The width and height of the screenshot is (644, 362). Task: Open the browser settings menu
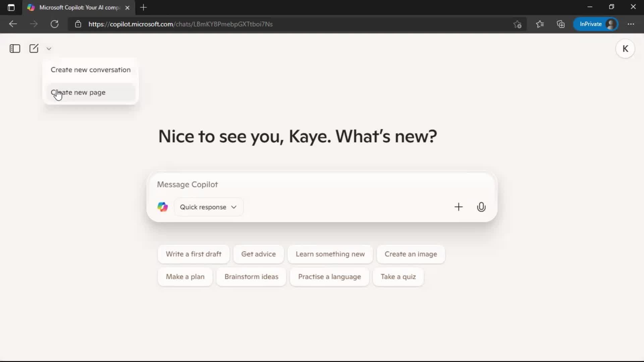coord(631,24)
